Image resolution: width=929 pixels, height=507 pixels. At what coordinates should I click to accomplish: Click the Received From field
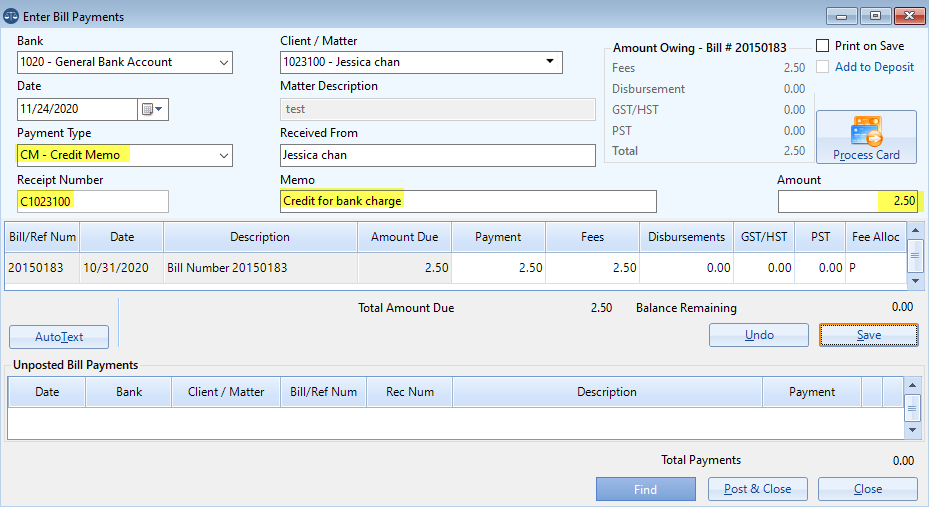[437, 155]
